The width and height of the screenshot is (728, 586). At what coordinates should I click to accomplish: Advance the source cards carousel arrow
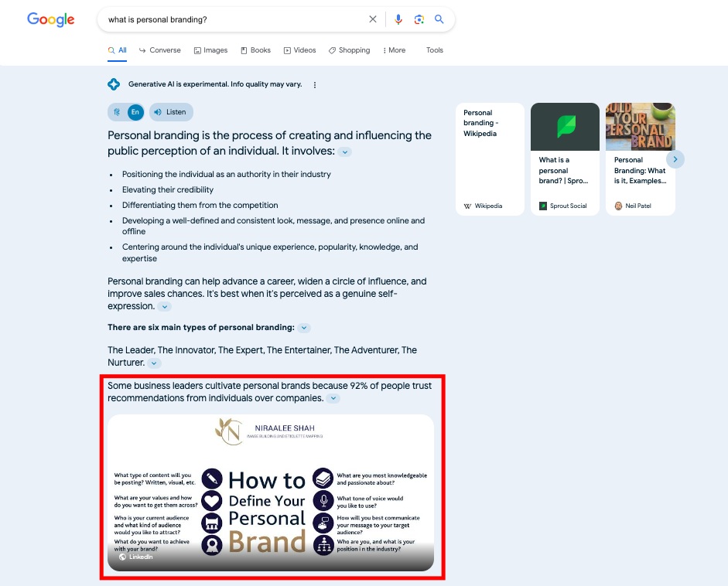pos(675,159)
